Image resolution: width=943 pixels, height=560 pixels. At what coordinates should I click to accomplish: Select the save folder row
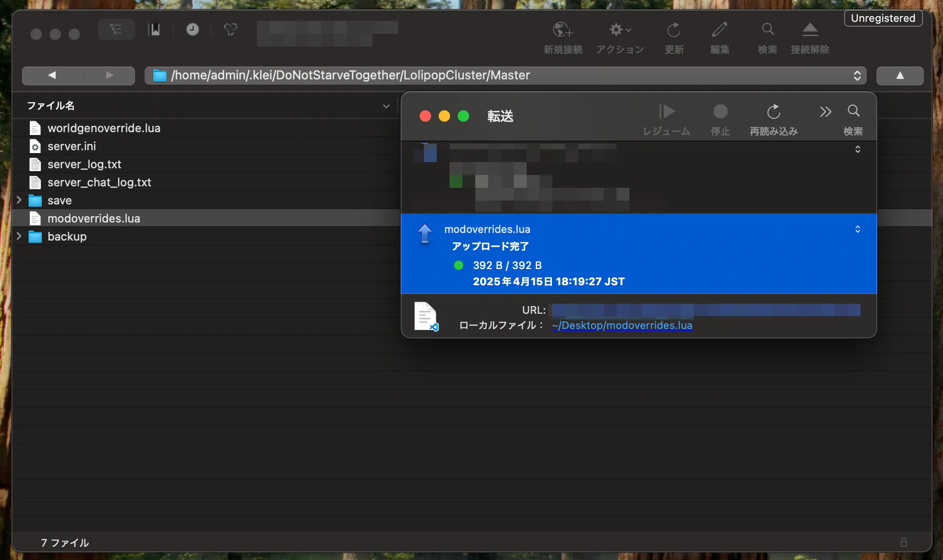point(206,200)
